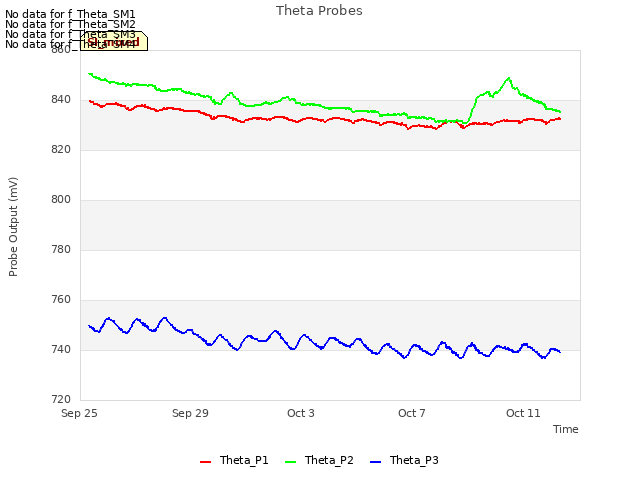The image size is (640, 480).
Task: Click the Time axis title
Action: point(566,429)
